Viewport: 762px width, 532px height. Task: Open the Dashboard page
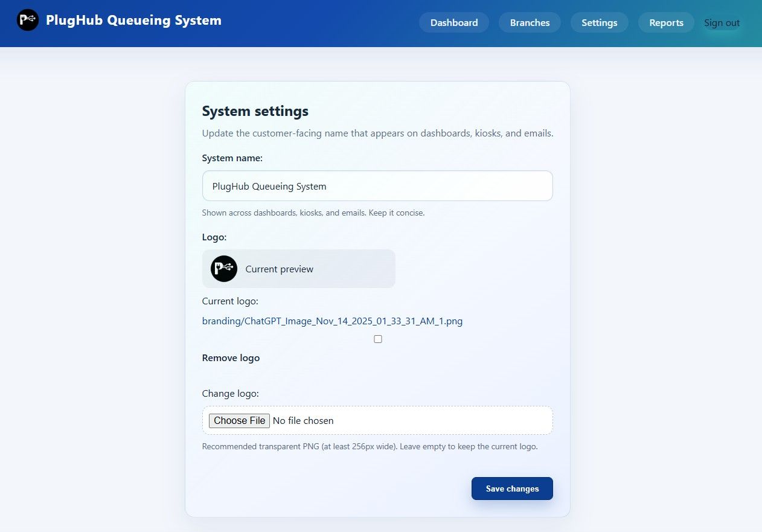tap(454, 23)
